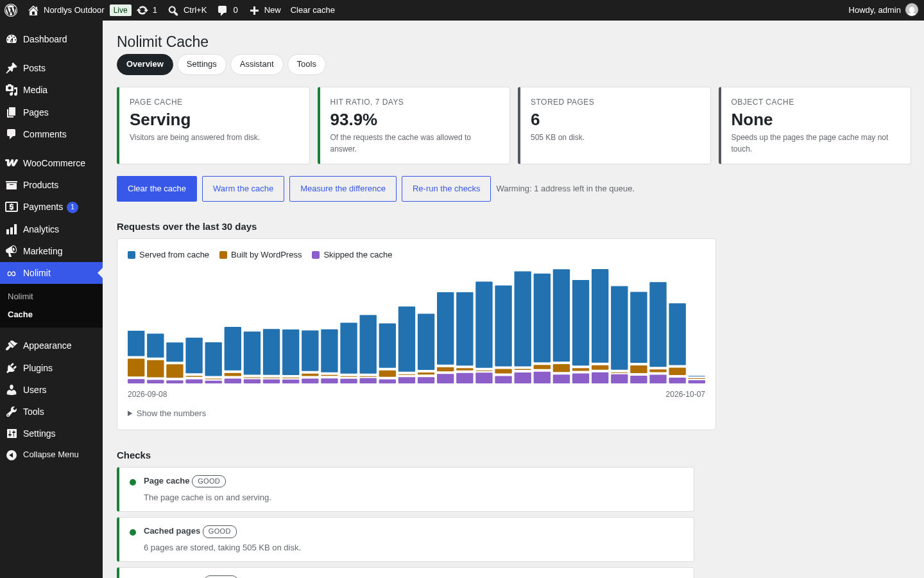Image resolution: width=924 pixels, height=578 pixels.
Task: Open the admin avatar icon
Action: [x=912, y=10]
